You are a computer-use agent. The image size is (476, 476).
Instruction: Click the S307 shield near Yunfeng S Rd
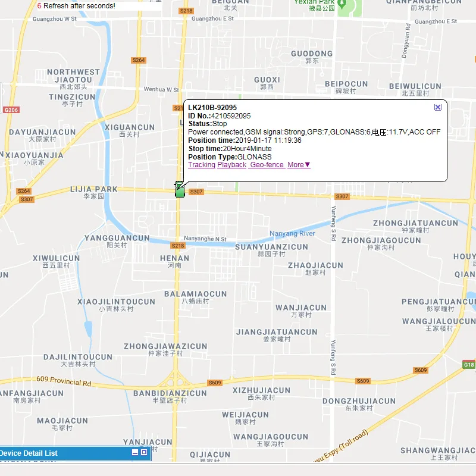[342, 196]
